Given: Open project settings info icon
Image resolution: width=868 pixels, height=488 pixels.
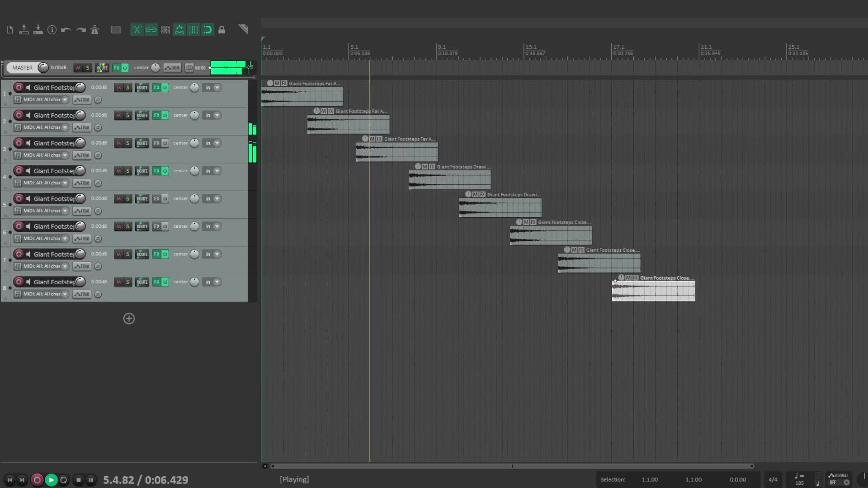Looking at the screenshot, I should pos(52,30).
